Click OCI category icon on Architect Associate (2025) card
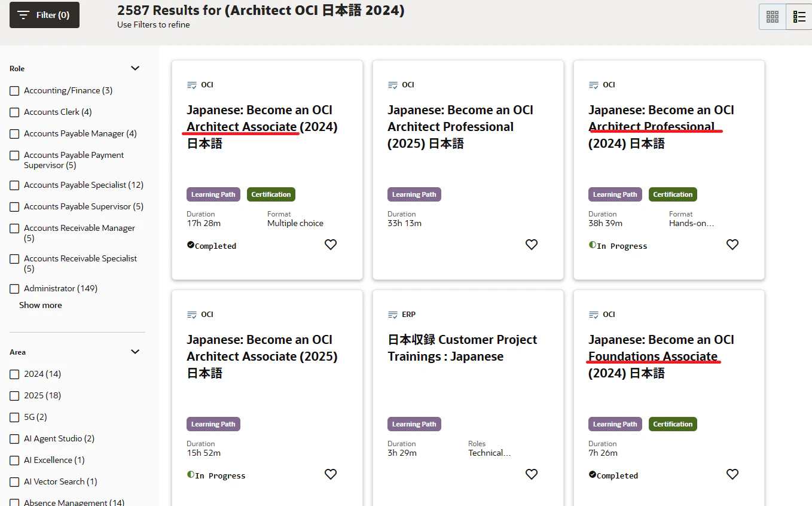 [192, 315]
